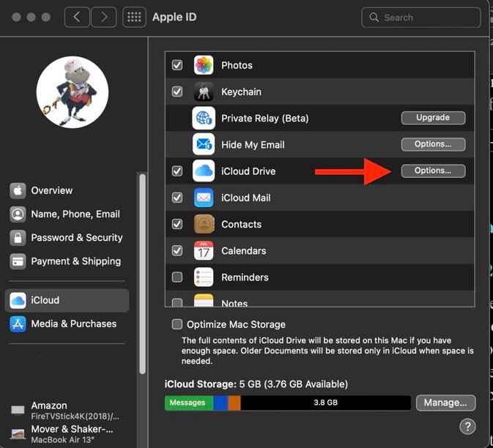Click the Hide My Email envelope icon

(204, 144)
